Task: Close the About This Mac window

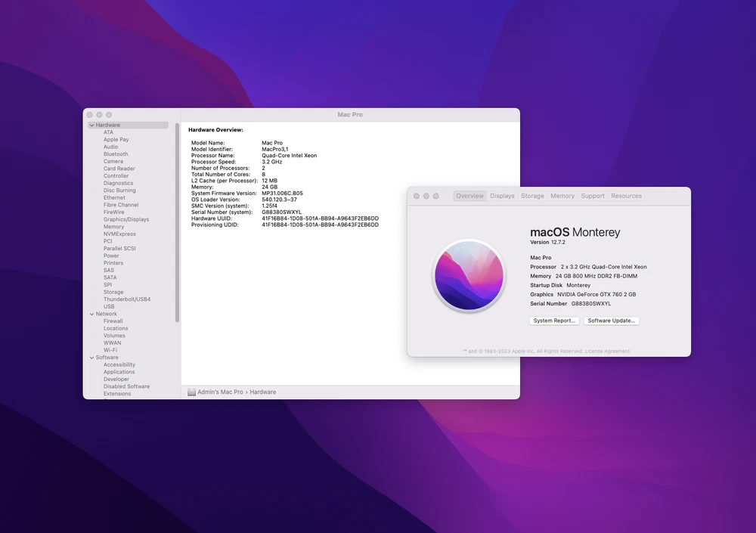Action: (417, 197)
